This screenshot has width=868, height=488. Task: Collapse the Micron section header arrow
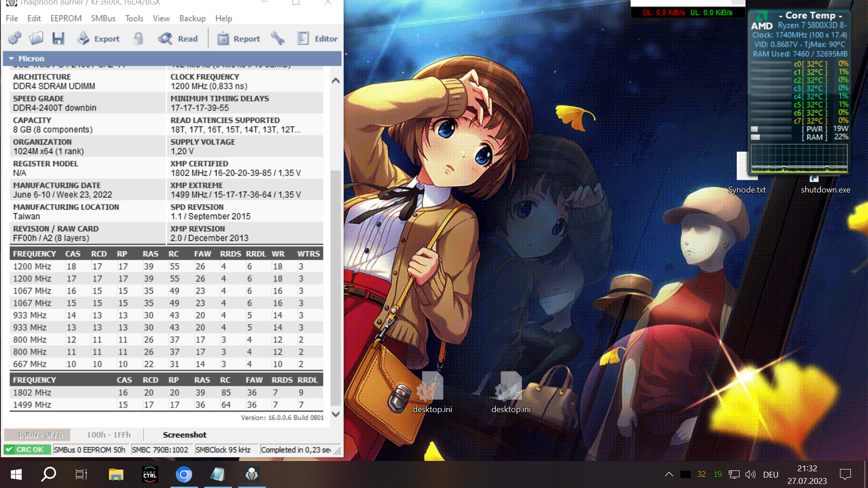pyautogui.click(x=11, y=58)
